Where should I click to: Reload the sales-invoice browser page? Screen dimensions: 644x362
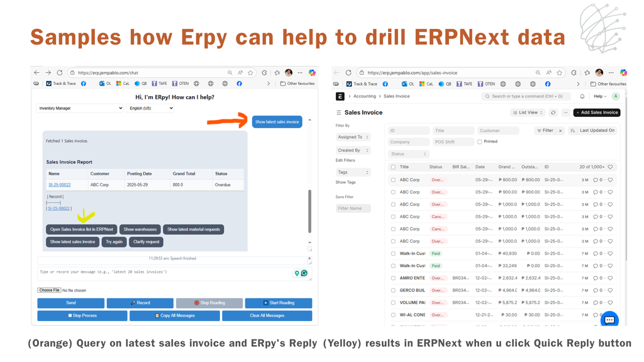click(x=348, y=73)
